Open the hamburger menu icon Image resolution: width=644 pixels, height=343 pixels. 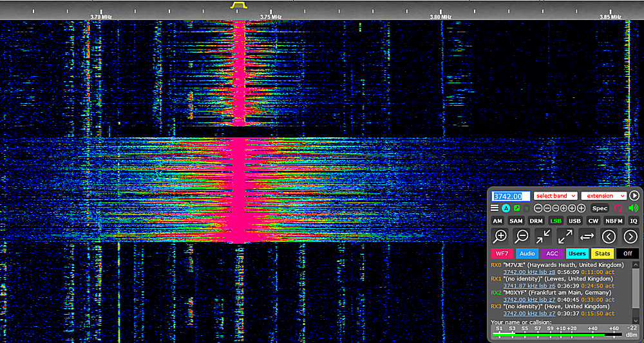(x=495, y=208)
